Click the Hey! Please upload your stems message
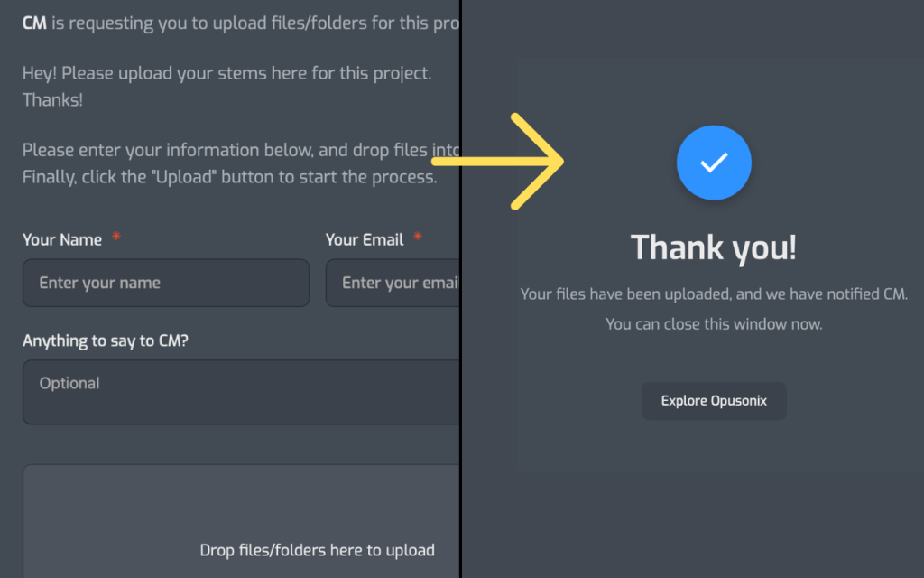The width and height of the screenshot is (924, 578). coord(226,74)
